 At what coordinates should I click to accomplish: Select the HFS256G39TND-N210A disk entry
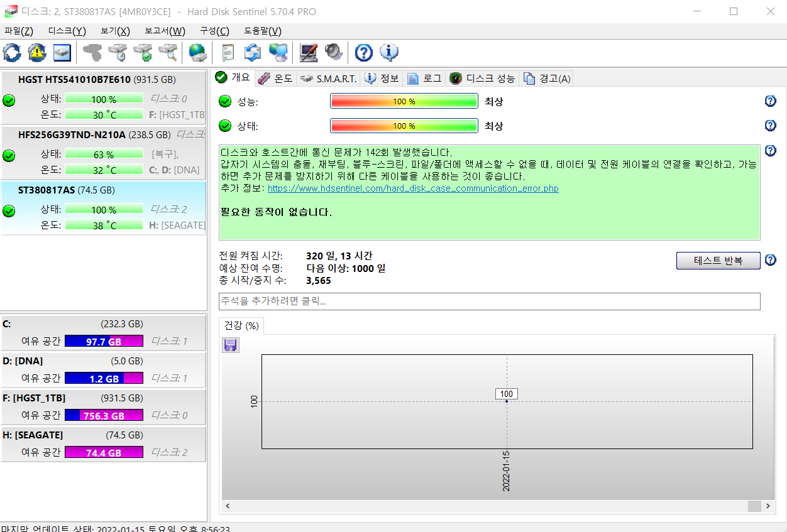click(103, 153)
